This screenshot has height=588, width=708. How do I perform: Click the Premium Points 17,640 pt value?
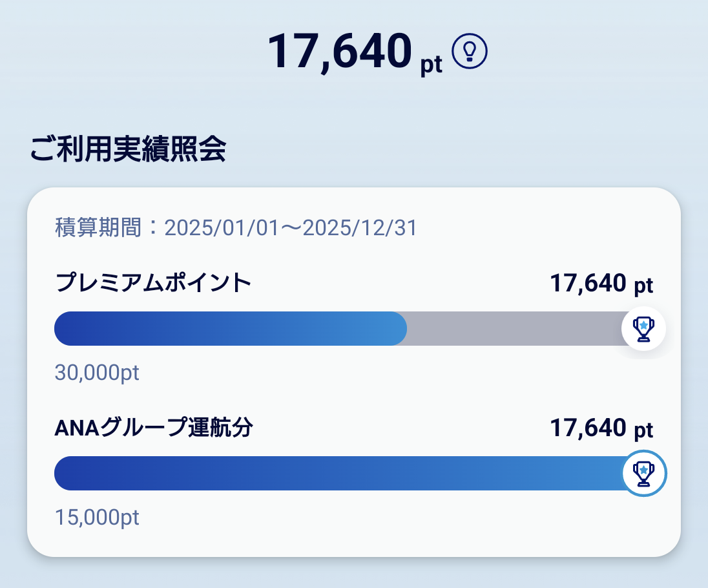[x=601, y=284]
